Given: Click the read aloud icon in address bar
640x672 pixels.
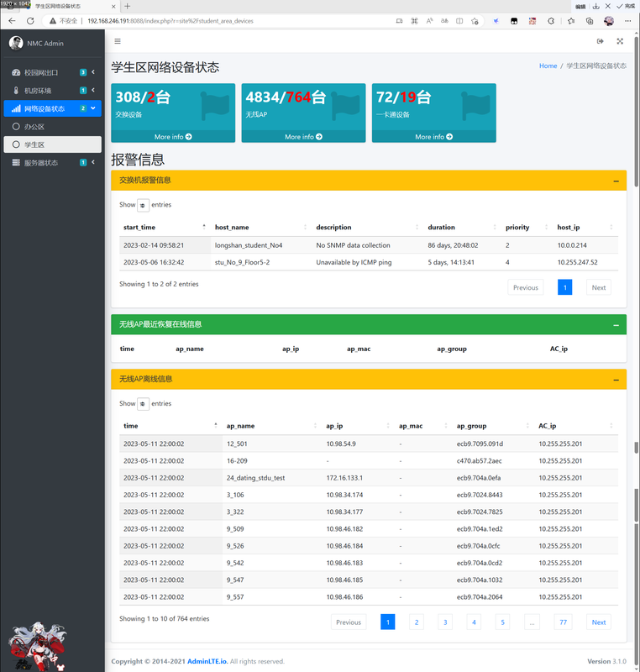Looking at the screenshot, I should (x=430, y=20).
